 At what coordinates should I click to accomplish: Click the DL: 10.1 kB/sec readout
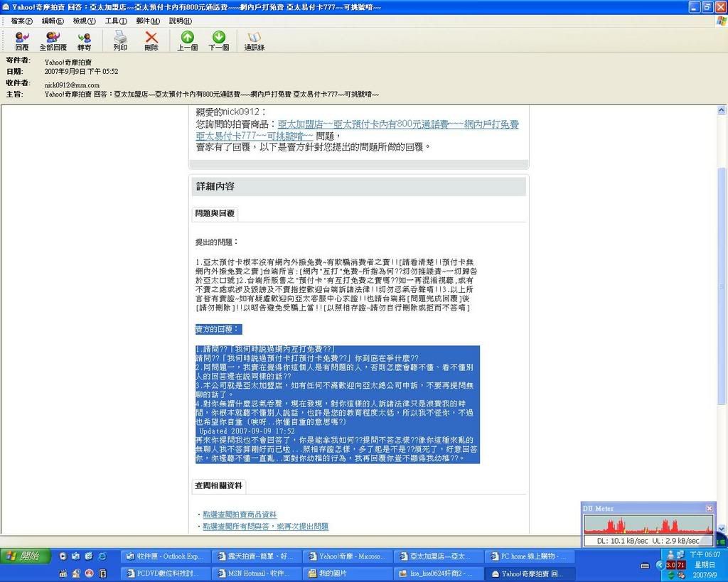tap(622, 541)
